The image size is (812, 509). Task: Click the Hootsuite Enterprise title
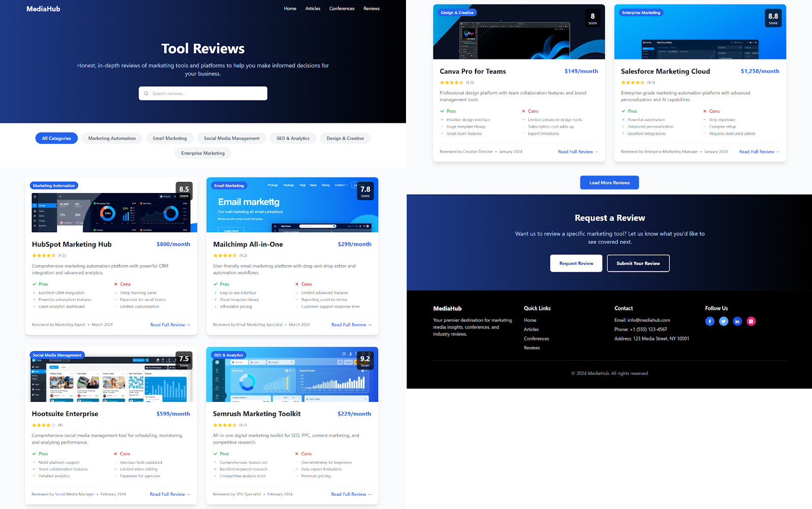coord(65,414)
